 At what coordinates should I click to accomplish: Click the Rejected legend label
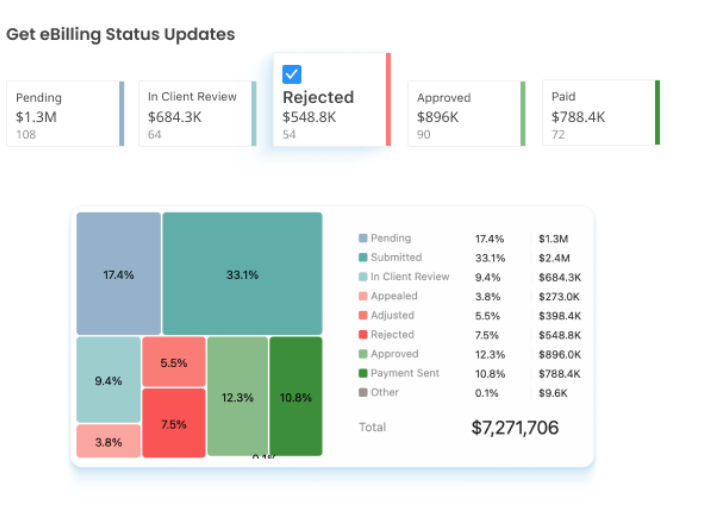tap(393, 334)
